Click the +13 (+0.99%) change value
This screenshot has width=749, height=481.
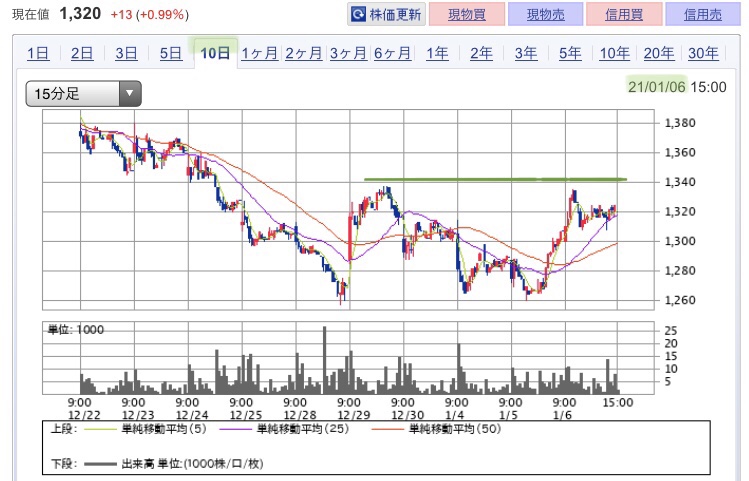coord(150,15)
